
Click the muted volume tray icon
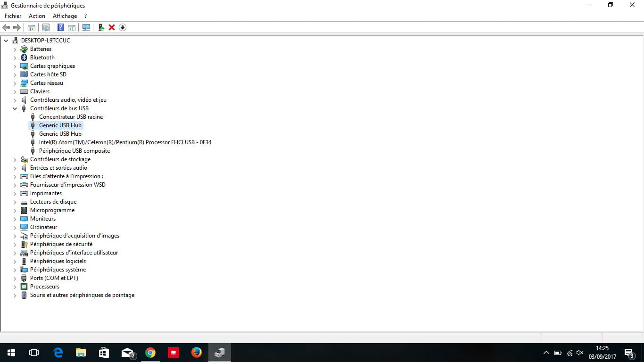(580, 353)
